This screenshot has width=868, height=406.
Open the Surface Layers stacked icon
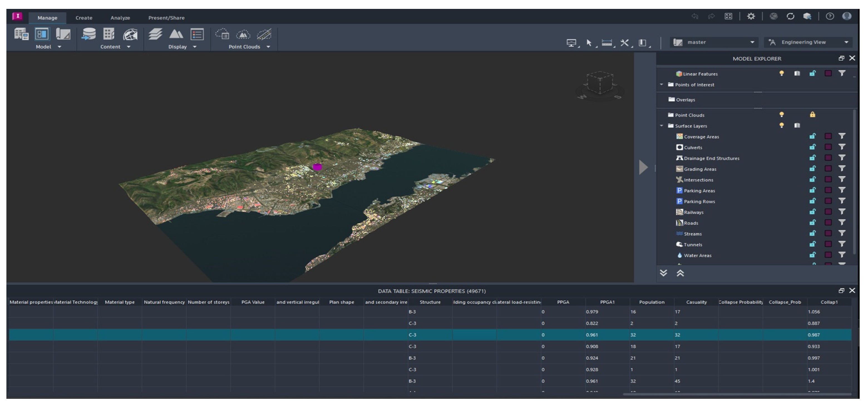coord(155,34)
